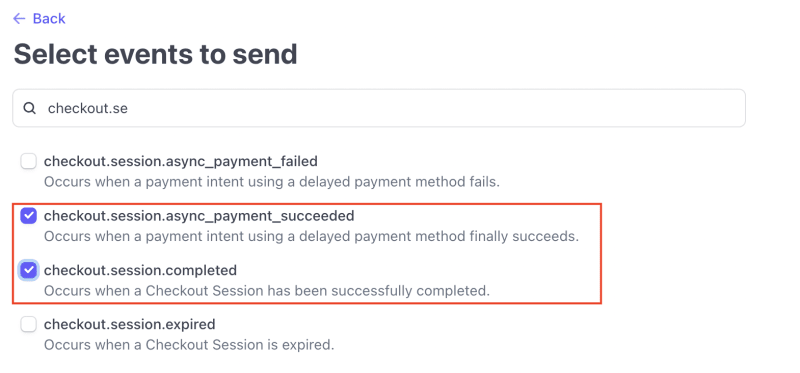This screenshot has height=373, width=800.
Task: Enable the checkout.session.async_payment_failed checkbox
Action: click(29, 162)
